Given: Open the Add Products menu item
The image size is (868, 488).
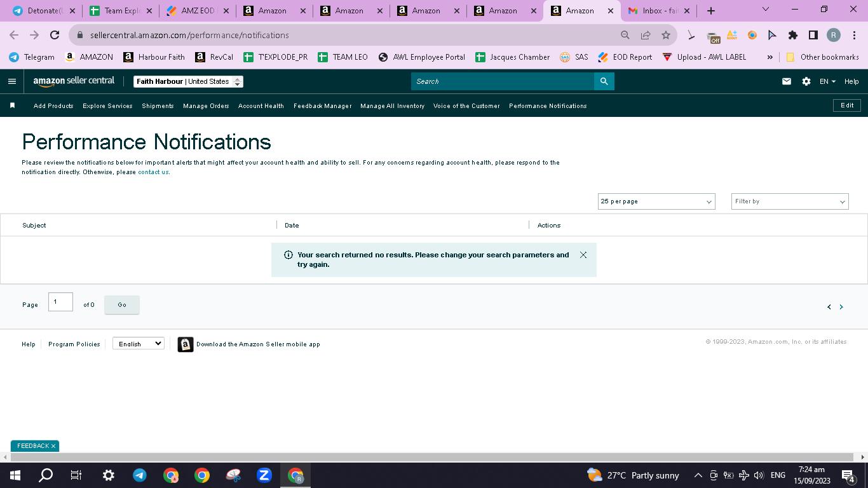Looking at the screenshot, I should pos(53,105).
